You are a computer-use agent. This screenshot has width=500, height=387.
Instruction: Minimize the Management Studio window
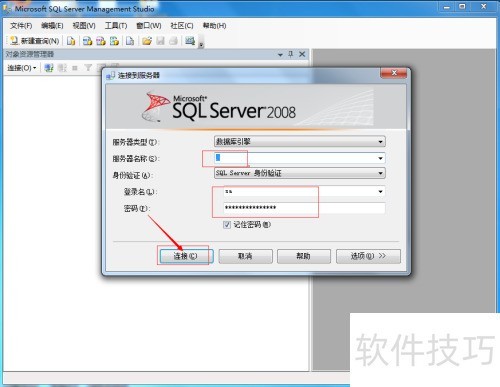(x=447, y=7)
